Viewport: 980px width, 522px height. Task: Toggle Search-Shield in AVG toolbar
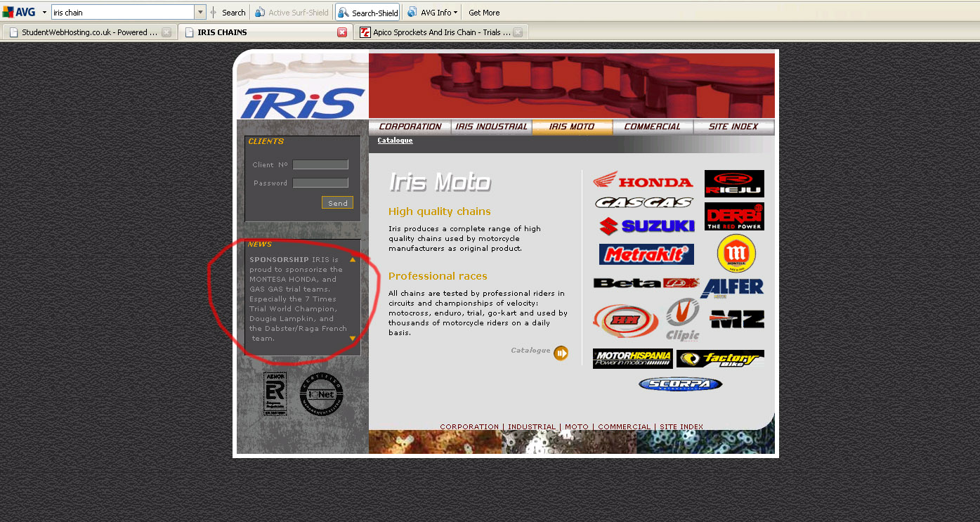tap(367, 13)
